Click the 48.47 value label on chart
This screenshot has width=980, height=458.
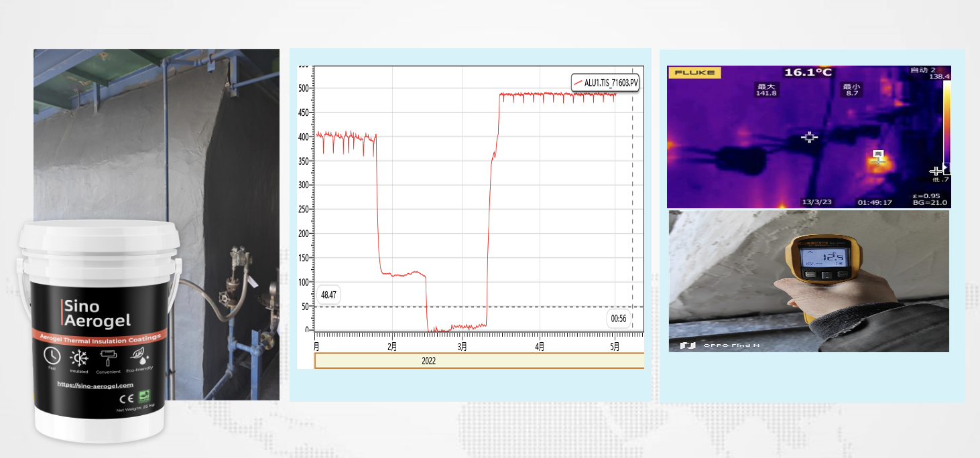coord(328,295)
